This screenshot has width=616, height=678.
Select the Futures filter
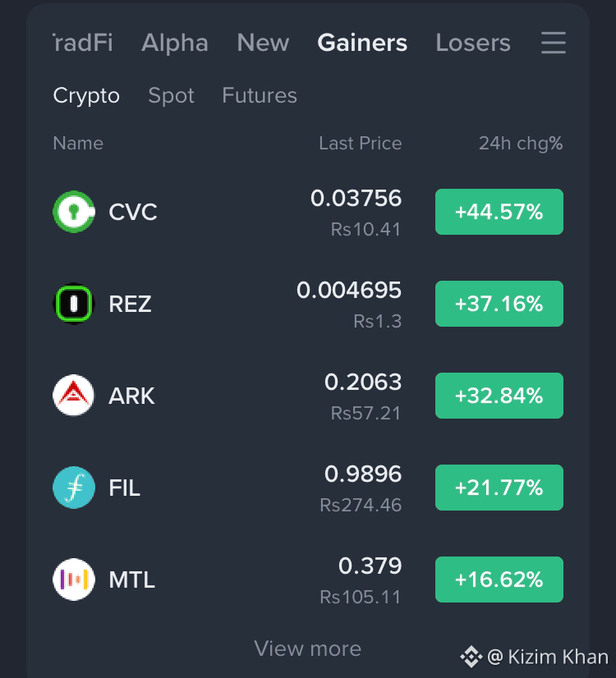(260, 95)
